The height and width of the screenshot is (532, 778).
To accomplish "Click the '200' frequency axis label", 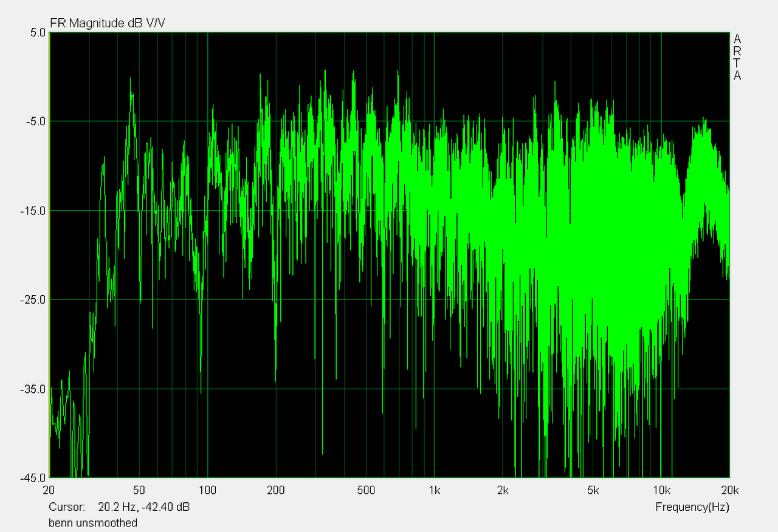I will coord(276,491).
